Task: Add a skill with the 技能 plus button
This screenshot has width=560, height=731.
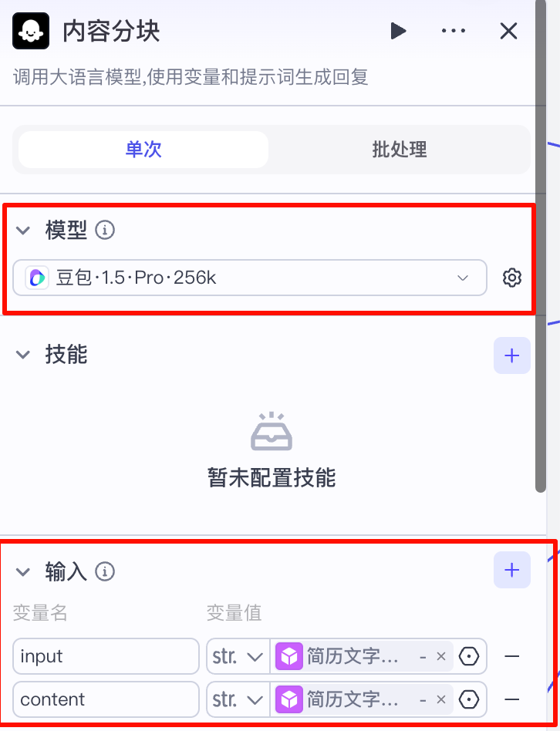Action: pyautogui.click(x=512, y=355)
